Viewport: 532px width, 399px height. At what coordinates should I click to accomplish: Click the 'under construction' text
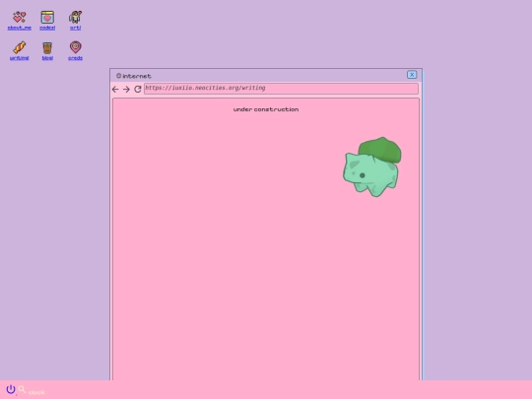[x=266, y=109]
